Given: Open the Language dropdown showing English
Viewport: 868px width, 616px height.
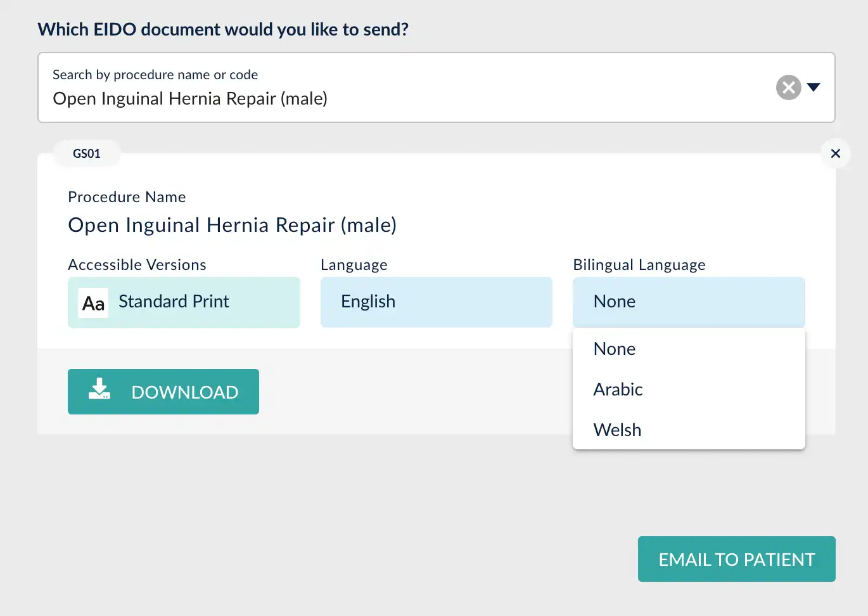Looking at the screenshot, I should [437, 302].
